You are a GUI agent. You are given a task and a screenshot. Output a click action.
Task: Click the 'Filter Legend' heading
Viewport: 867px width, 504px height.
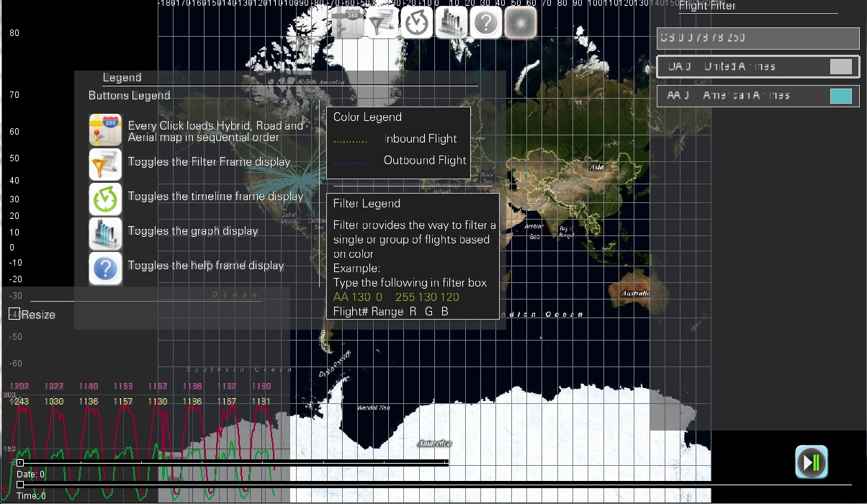(367, 204)
